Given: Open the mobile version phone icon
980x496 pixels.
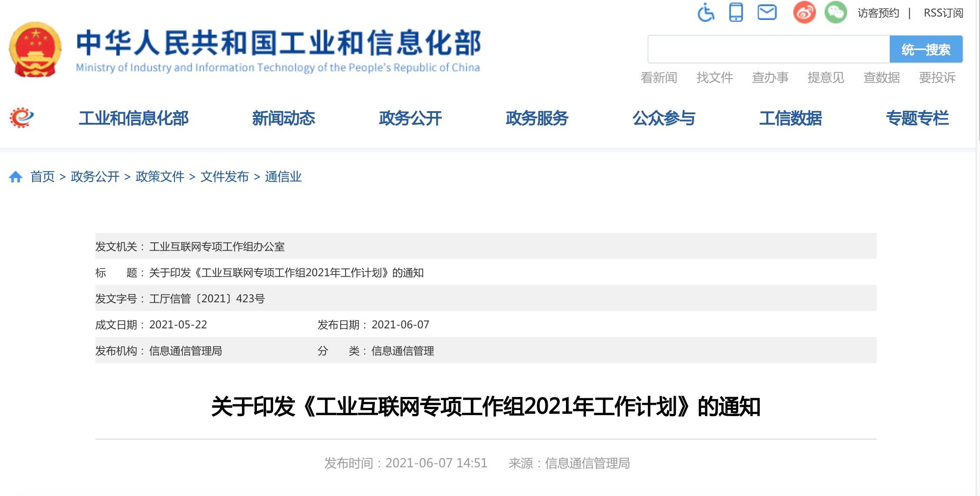Looking at the screenshot, I should [x=736, y=12].
